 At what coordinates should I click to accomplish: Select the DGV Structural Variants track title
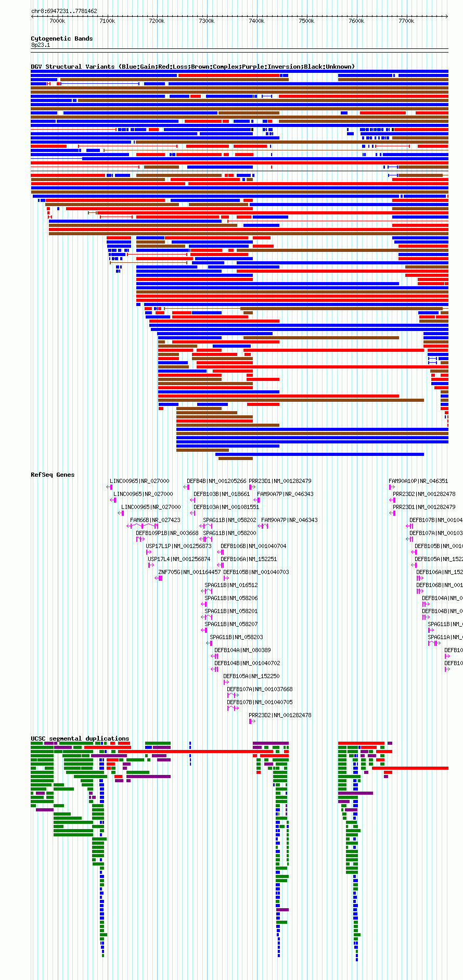pyautogui.click(x=193, y=67)
